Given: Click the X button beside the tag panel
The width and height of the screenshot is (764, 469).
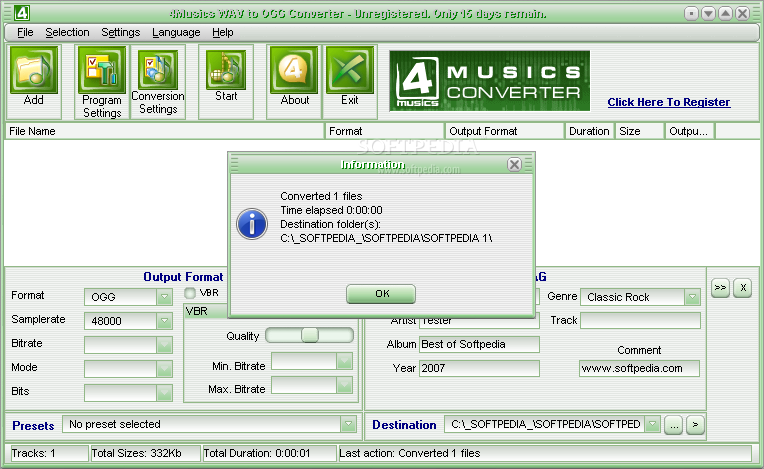Looking at the screenshot, I should pyautogui.click(x=743, y=288).
